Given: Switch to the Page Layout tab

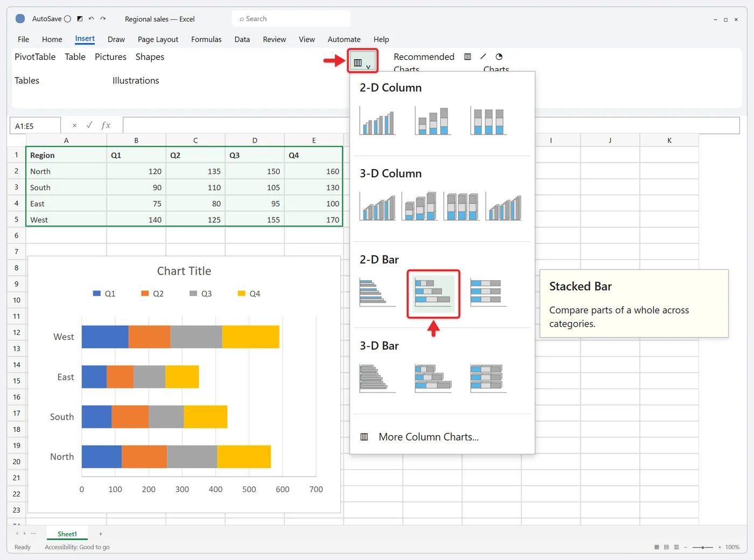Looking at the screenshot, I should tap(158, 39).
